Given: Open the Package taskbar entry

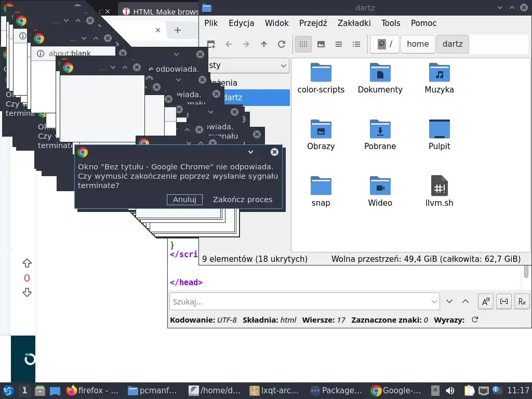Looking at the screenshot, I should tap(336, 391).
